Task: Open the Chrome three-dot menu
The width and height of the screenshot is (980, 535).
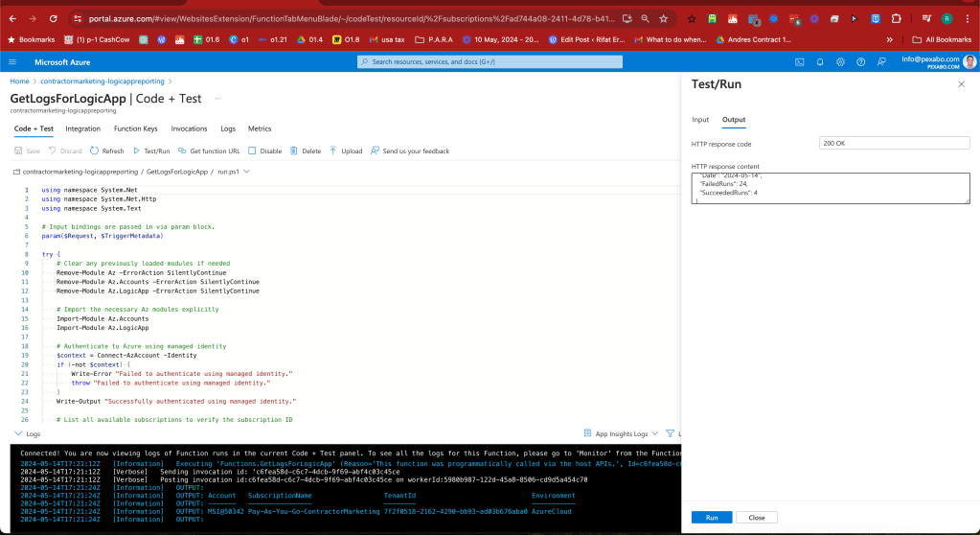Action: point(968,19)
